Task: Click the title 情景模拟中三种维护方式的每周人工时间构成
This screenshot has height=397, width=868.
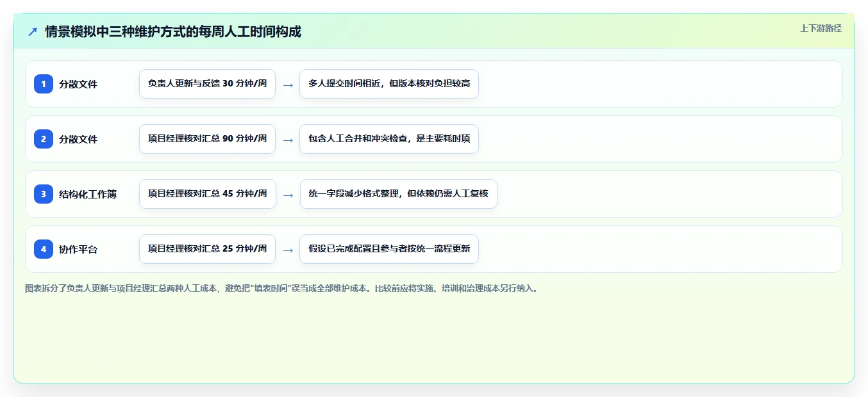Action: (x=173, y=31)
